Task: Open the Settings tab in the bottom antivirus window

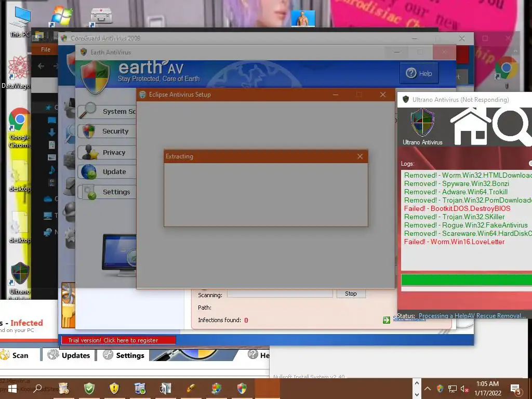Action: coord(124,355)
